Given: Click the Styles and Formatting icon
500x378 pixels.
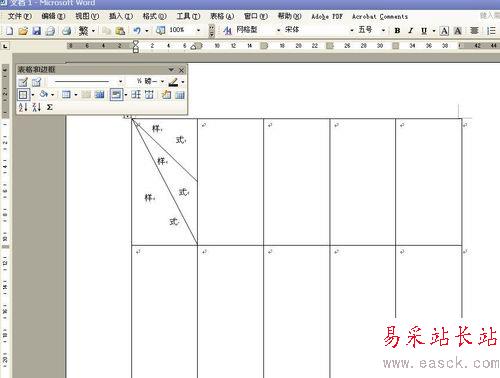Looking at the screenshot, I should tap(228, 30).
